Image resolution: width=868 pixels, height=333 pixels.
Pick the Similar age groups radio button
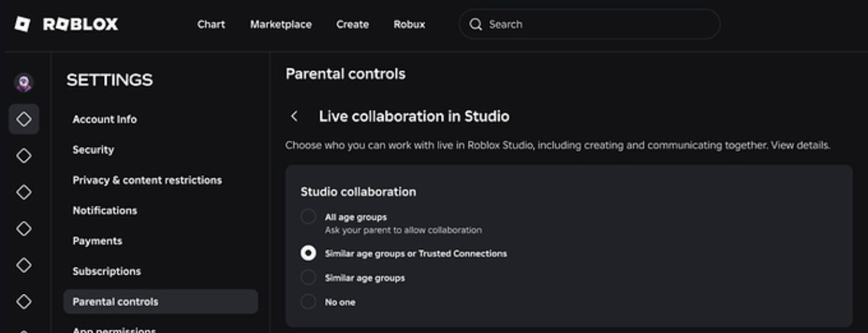coord(308,277)
